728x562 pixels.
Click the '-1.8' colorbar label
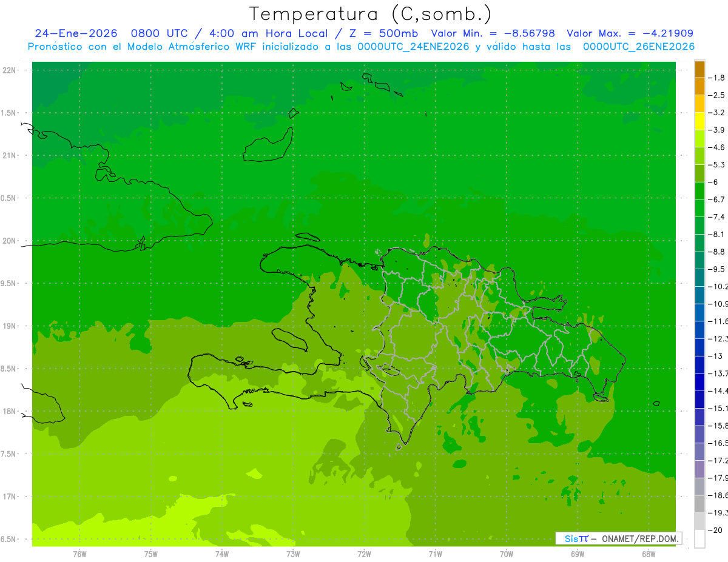click(716, 78)
